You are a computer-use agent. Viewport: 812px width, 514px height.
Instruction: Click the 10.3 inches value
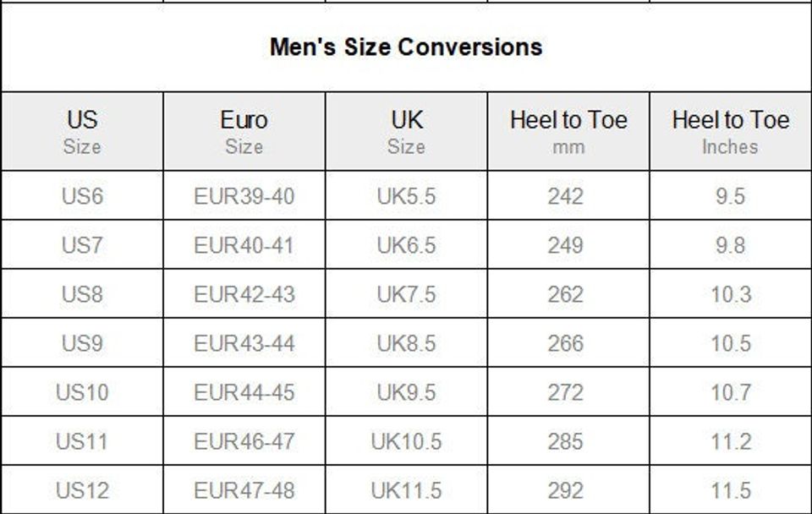(x=730, y=294)
